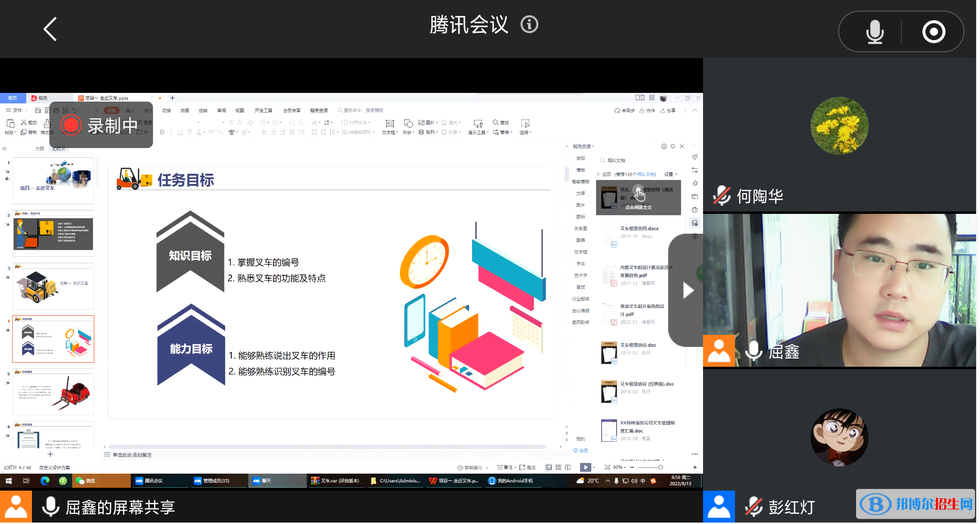Open the 动画 ribbon tab
Screen dimensions: 980x524
[185, 110]
